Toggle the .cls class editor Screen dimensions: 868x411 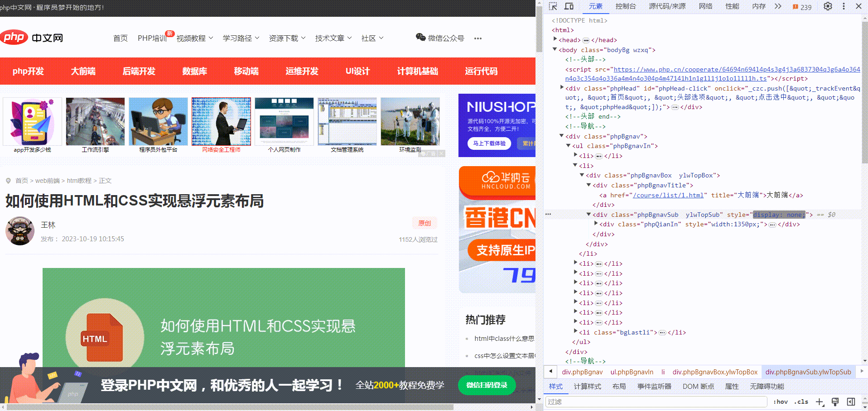click(x=801, y=401)
